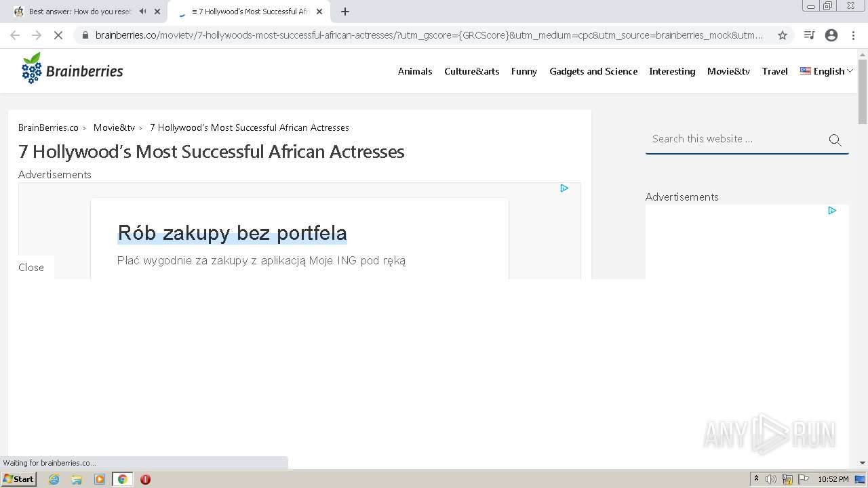Click the red security icon in taskbar
868x488 pixels.
pyautogui.click(x=145, y=479)
